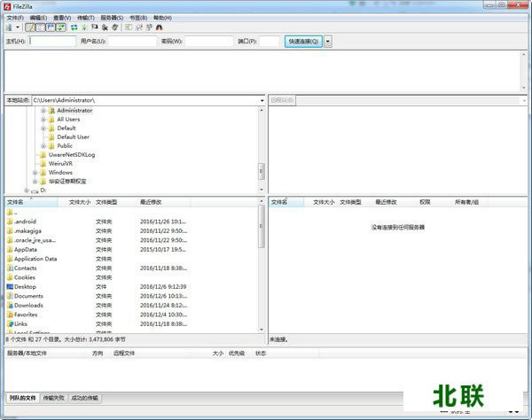Refresh the file and folder lists
532x420 pixels.
point(74,27)
